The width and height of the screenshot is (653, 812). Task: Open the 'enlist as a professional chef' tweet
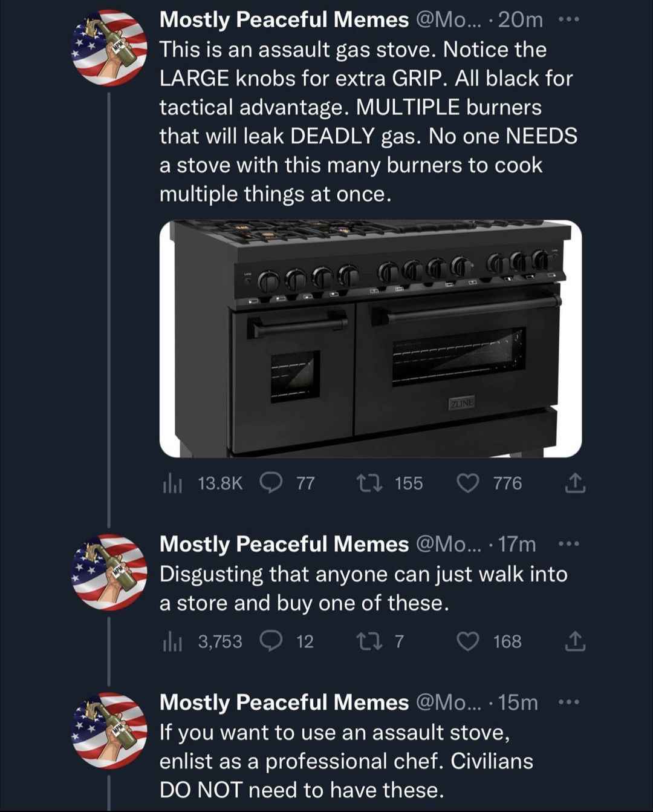346,761
